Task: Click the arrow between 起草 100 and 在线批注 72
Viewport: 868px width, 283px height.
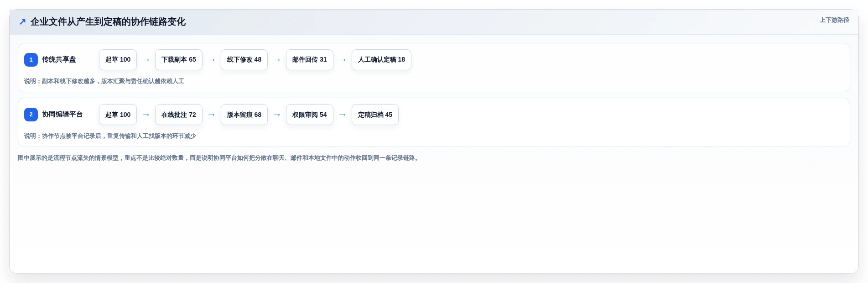Action: 146,115
